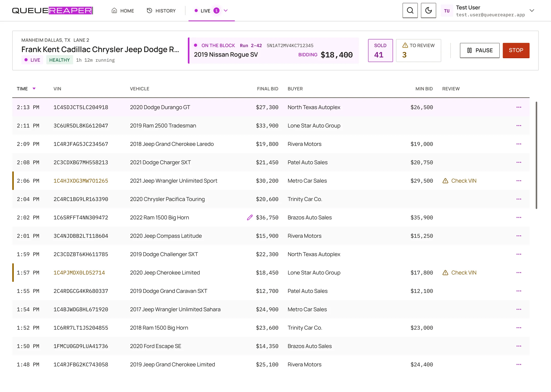Sort by the FINAL BID column header
The image size is (551, 392).
(x=267, y=89)
